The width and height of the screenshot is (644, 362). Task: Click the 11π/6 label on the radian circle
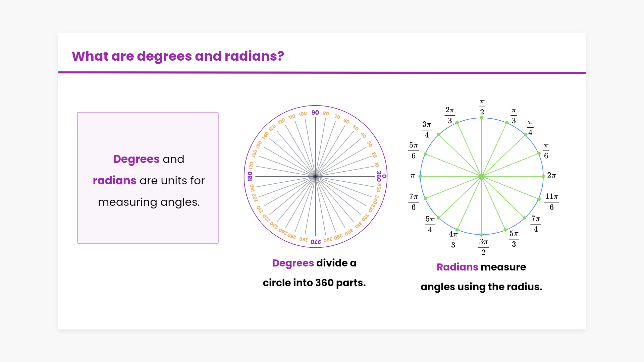(551, 201)
